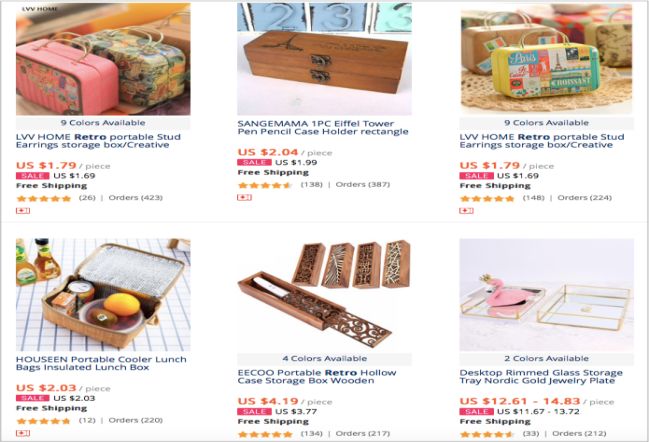Viewport: 649px width, 442px height.
Task: Click 2 Colors Available on the glass tray
Action: click(546, 358)
